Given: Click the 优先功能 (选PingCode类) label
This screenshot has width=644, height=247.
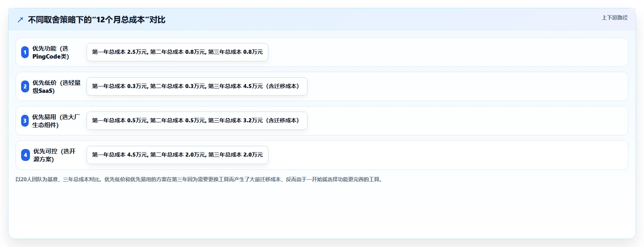Looking at the screenshot, I should click(x=51, y=52).
